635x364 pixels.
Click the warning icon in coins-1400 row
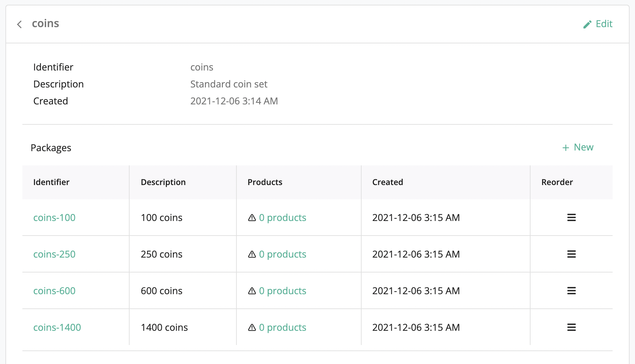click(252, 327)
